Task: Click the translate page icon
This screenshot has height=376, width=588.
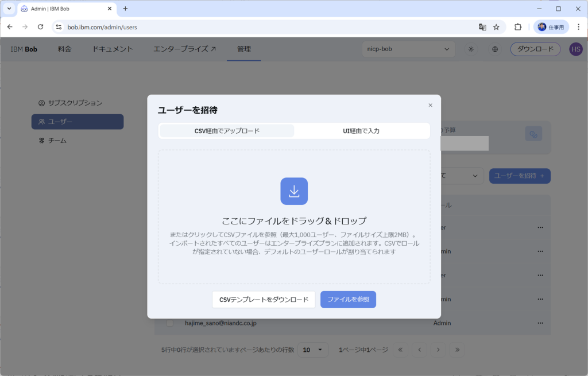Action: 482,27
